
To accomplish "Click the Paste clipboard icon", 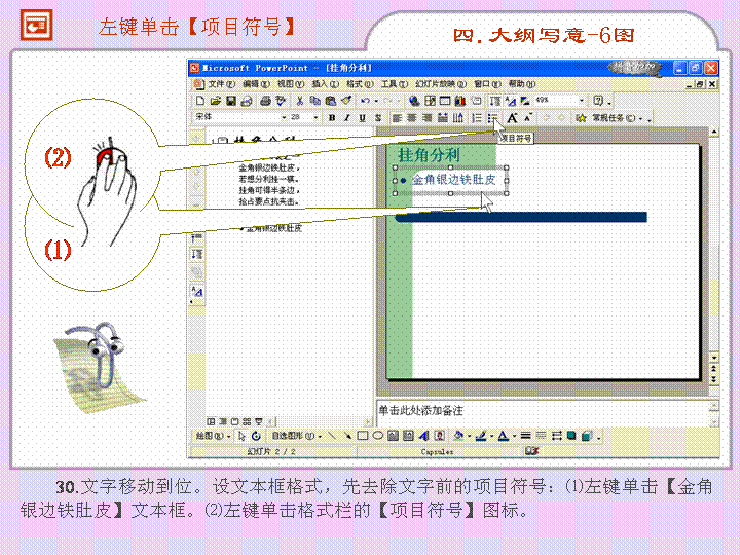I will click(x=331, y=101).
